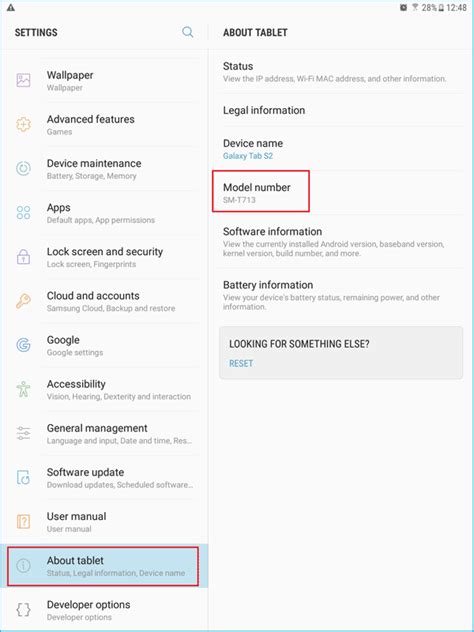
Task: Tap the Advanced features gear-plus icon
Action: tap(23, 124)
